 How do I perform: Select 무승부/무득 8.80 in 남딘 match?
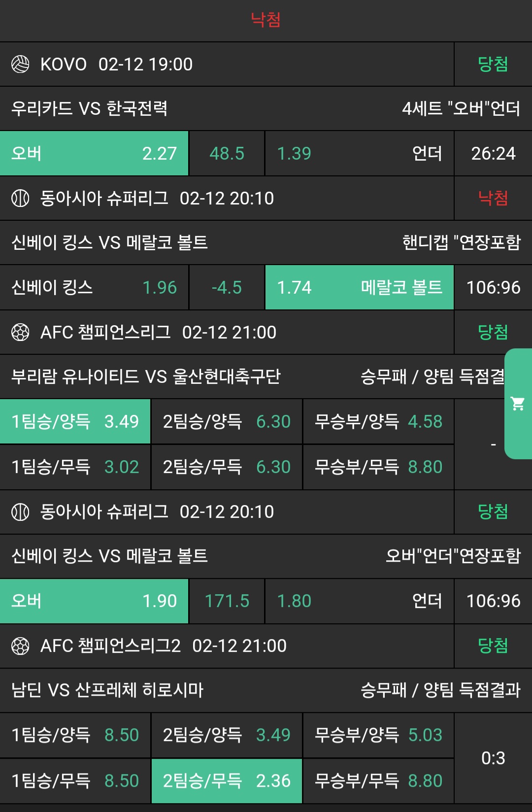(378, 780)
